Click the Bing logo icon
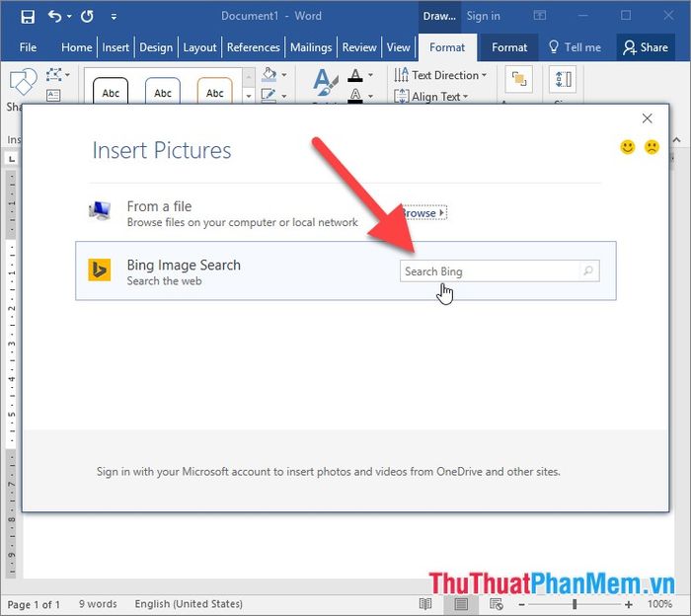 pyautogui.click(x=99, y=269)
